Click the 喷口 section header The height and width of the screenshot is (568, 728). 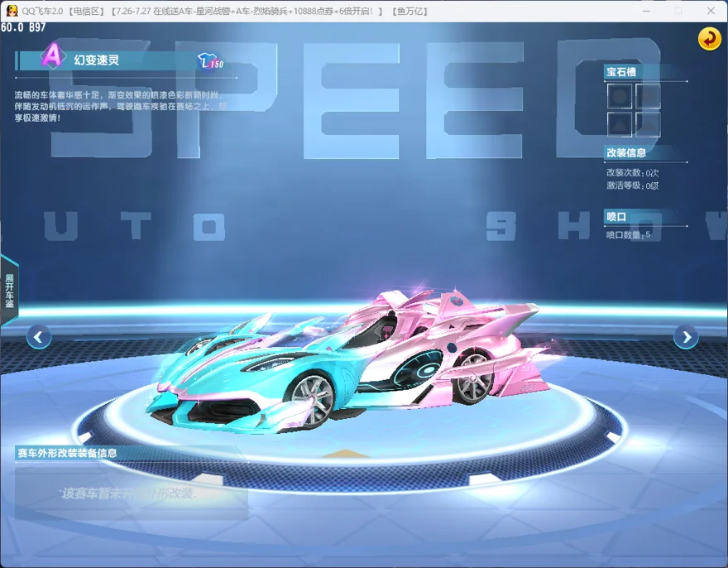tap(616, 217)
